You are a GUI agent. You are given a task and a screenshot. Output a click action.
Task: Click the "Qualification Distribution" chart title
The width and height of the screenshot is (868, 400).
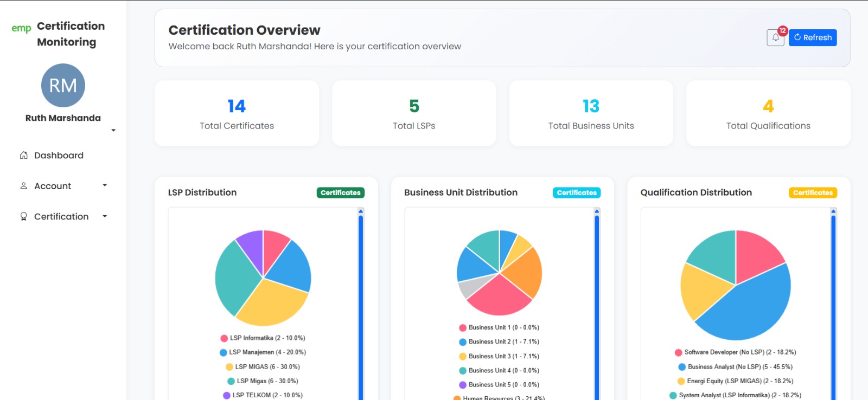click(x=696, y=192)
